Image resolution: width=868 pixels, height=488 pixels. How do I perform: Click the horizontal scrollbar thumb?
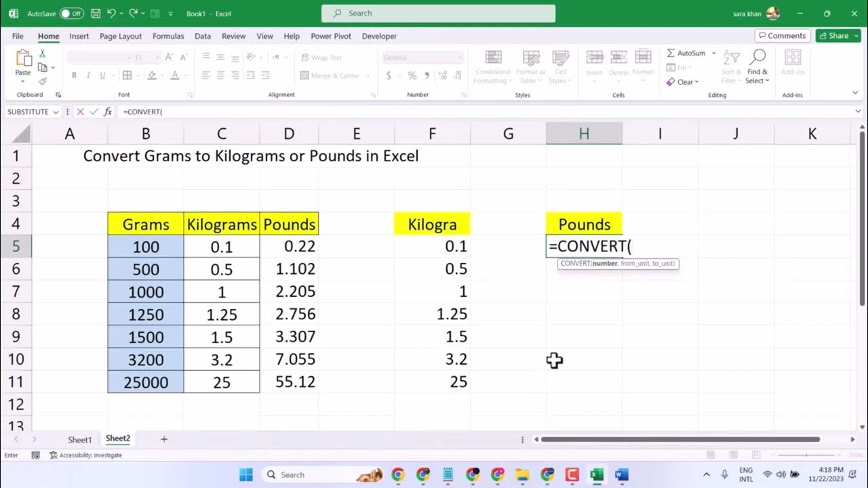pyautogui.click(x=680, y=439)
